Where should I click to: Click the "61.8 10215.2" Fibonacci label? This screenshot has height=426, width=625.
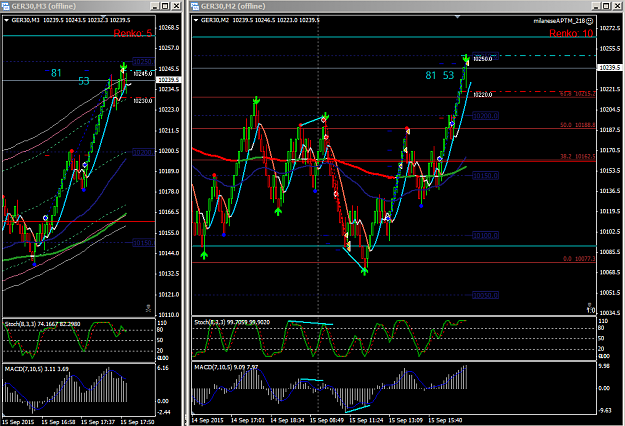pyautogui.click(x=577, y=94)
